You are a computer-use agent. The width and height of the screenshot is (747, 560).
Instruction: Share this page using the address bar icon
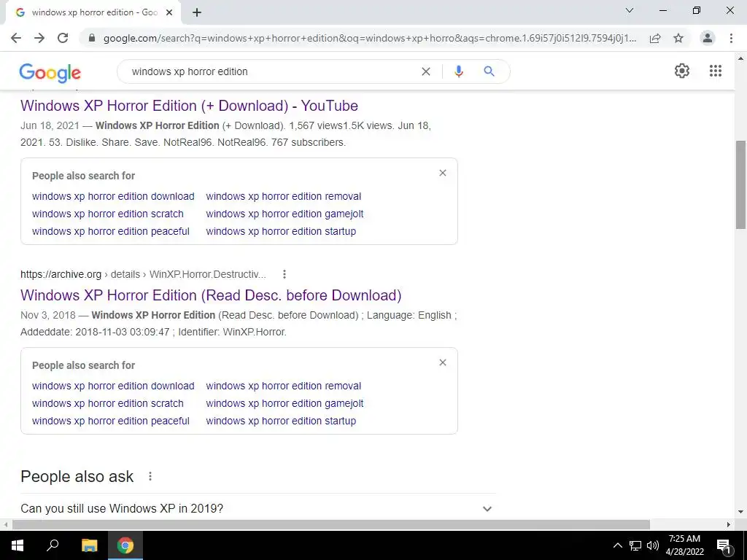655,38
